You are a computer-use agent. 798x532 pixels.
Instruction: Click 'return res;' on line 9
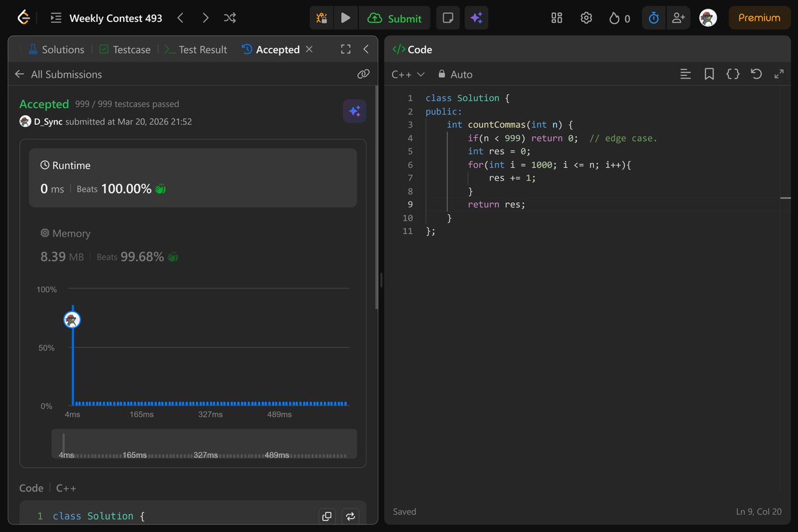pyautogui.click(x=497, y=204)
